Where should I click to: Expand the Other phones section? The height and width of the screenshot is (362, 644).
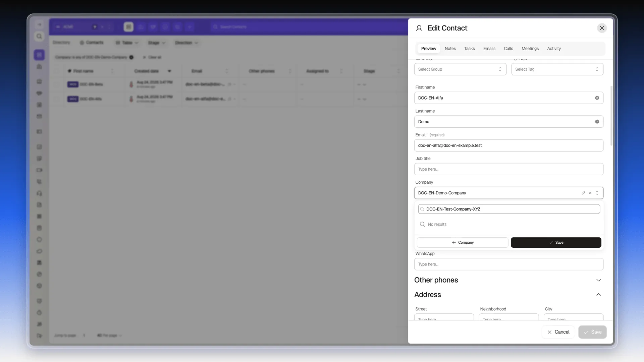point(598,280)
